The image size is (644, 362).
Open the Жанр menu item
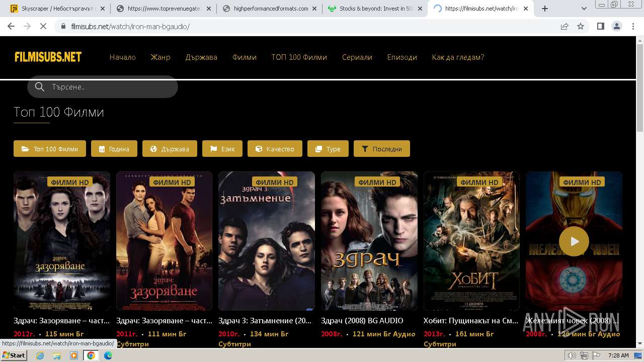coord(160,57)
